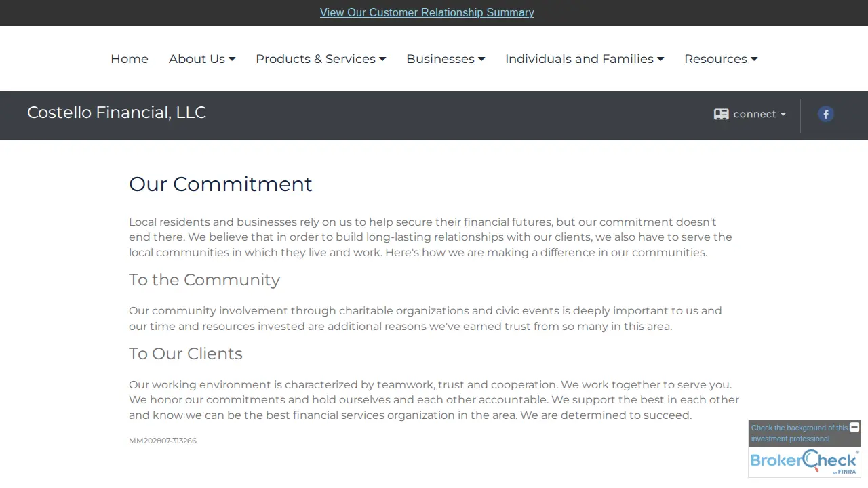The image size is (868, 488).
Task: Expand the Products & Services menu
Action: click(x=321, y=59)
